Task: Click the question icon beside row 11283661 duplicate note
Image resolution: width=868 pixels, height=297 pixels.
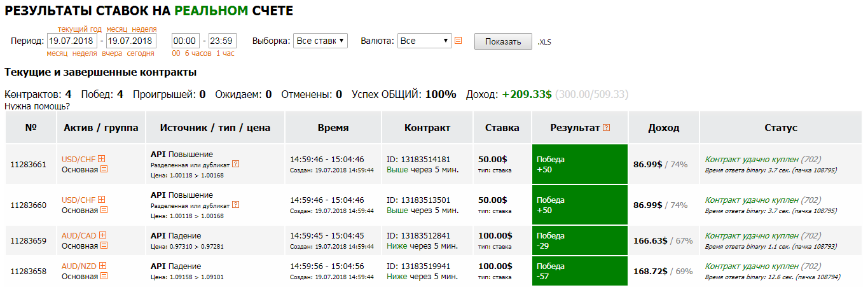Action: [x=236, y=164]
